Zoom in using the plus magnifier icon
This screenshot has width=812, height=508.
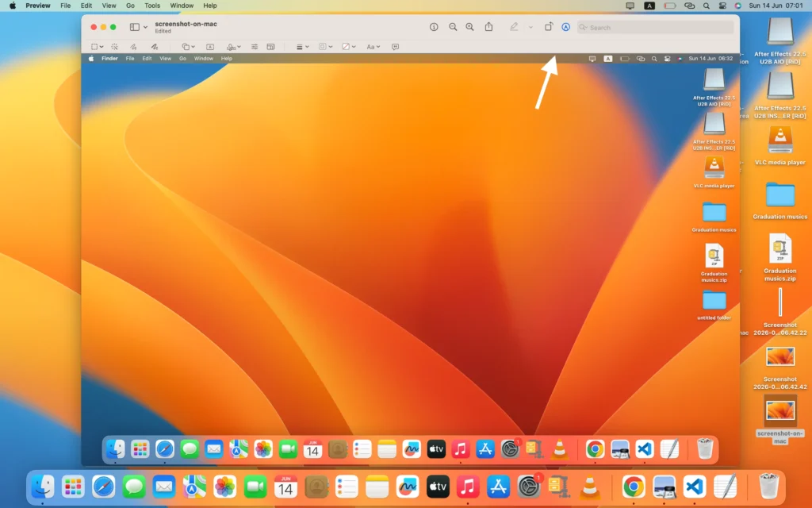pyautogui.click(x=469, y=27)
